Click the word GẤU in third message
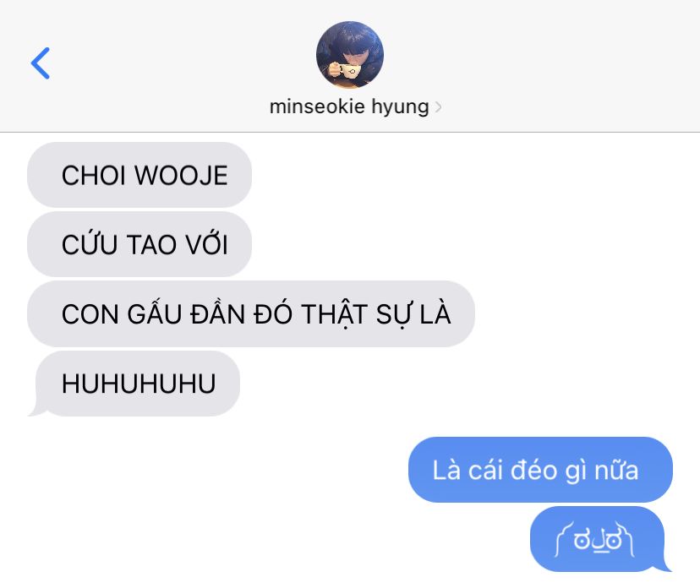 tap(155, 313)
